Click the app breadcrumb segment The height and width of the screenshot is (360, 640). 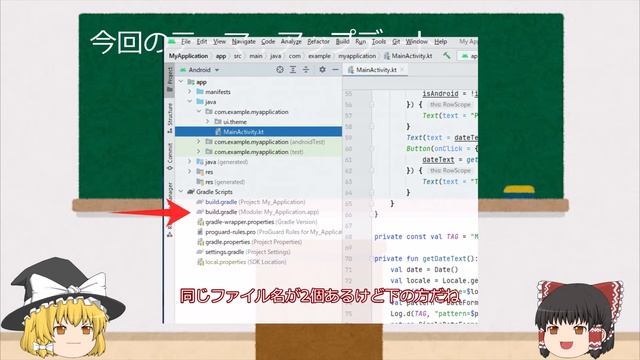[x=221, y=56]
